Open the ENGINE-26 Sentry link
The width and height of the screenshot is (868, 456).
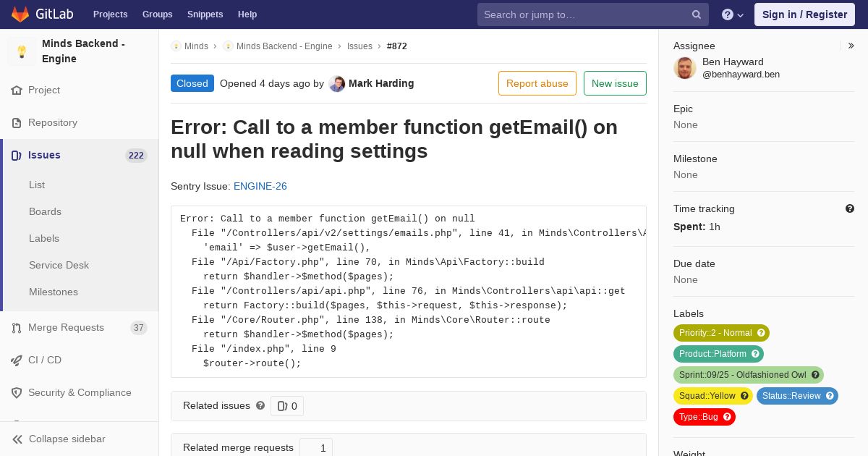260,186
